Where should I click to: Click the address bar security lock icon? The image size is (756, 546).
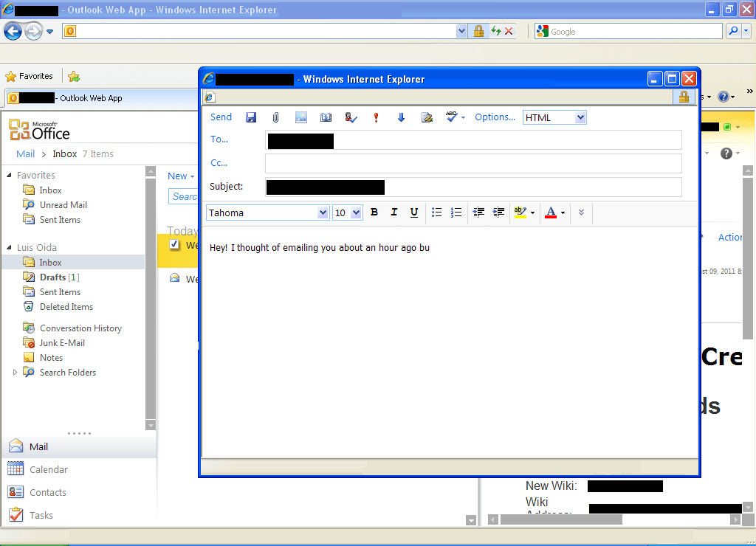[478, 31]
